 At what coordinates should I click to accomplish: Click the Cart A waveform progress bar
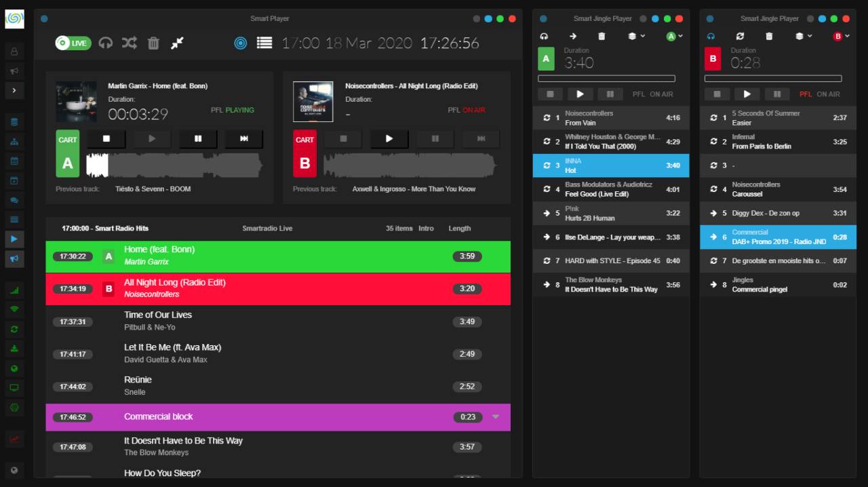point(176,163)
